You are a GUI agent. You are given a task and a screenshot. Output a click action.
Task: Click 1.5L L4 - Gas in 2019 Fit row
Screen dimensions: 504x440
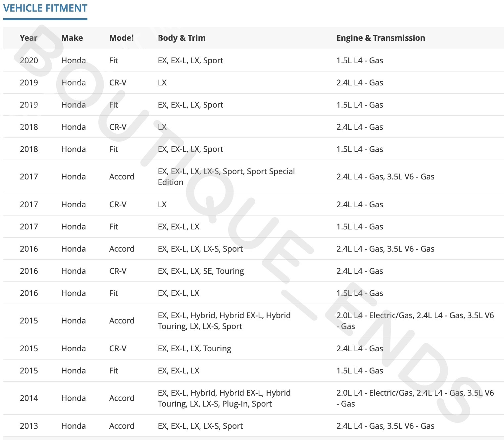tap(360, 105)
